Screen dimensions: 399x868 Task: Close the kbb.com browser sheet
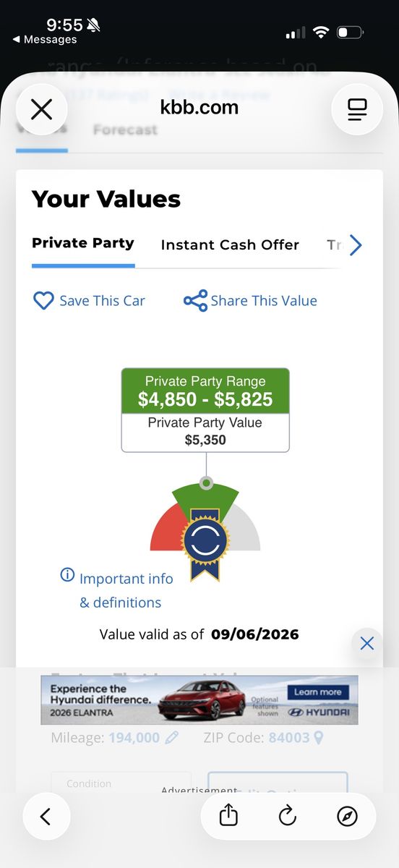pyautogui.click(x=42, y=109)
